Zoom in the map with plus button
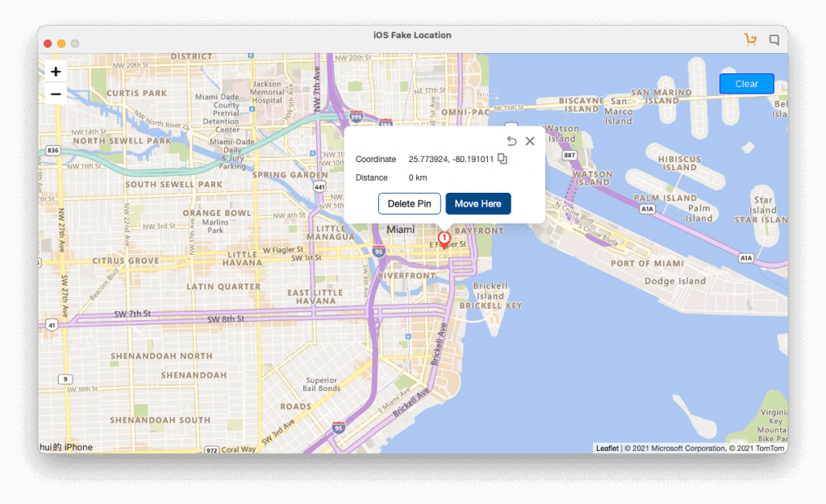Screen dimensions: 826x504 [x=56, y=72]
